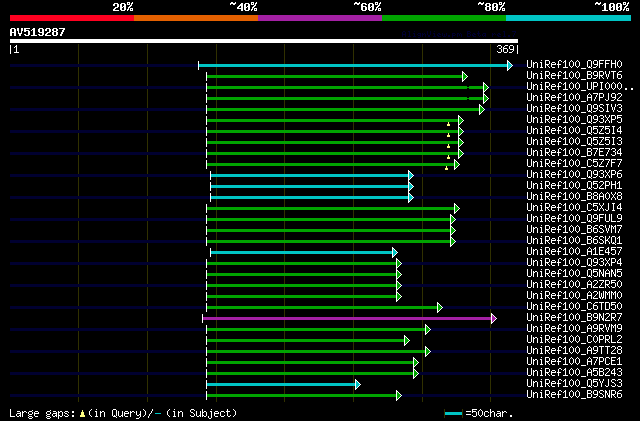
Task: Open hit UniRef100_B9RVT6
Action: (x=574, y=76)
